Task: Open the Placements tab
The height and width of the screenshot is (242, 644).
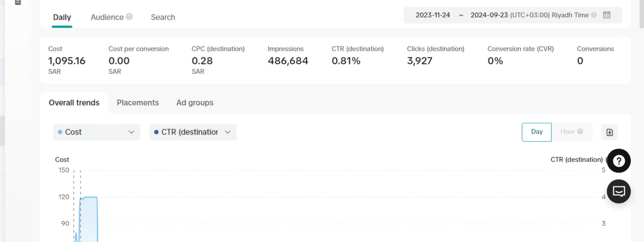Action: tap(138, 103)
